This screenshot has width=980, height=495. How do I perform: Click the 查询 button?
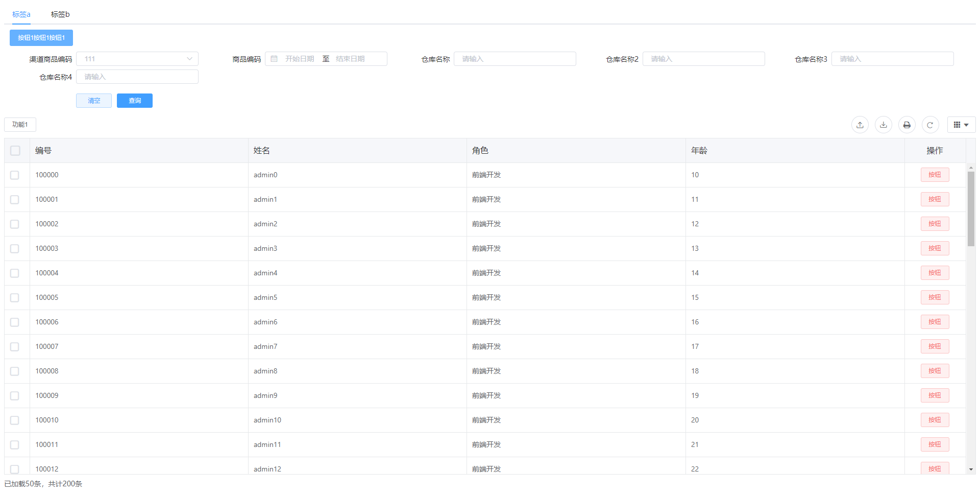tap(135, 101)
